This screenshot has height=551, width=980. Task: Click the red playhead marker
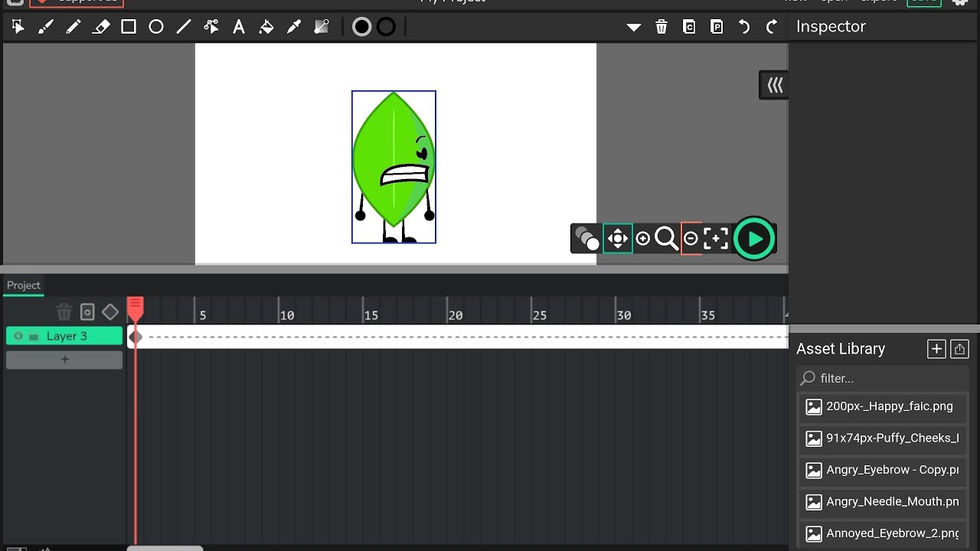pos(135,308)
